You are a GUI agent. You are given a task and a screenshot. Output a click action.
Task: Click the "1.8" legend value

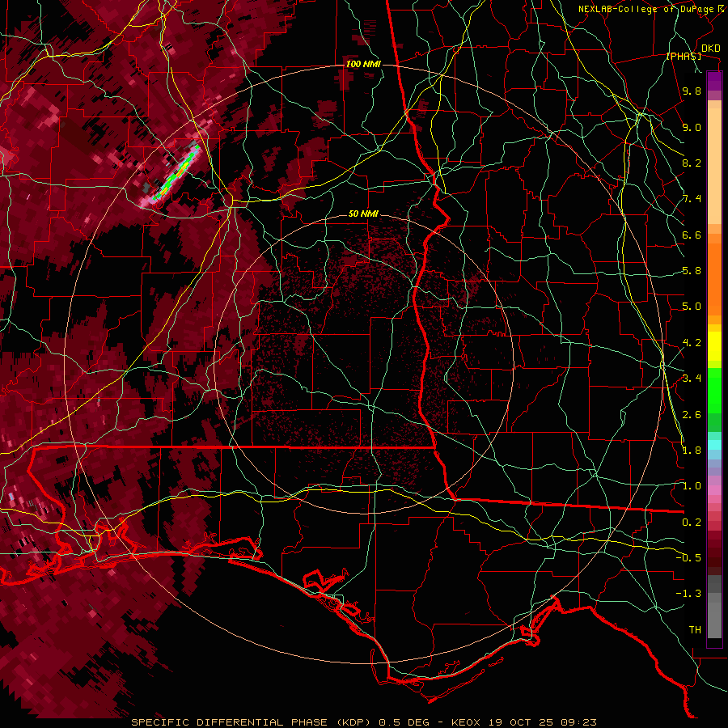click(x=692, y=451)
